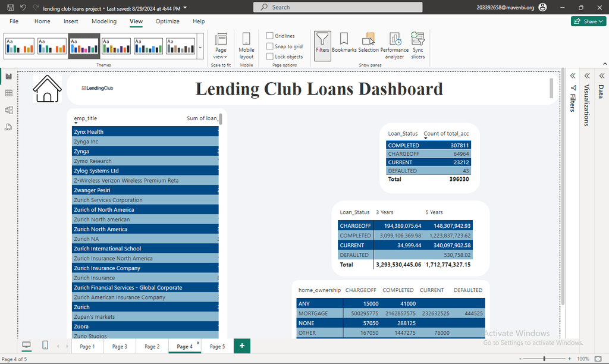Viewport: 609px width, 364px height.
Task: Open the Help ribbon tab
Action: (x=199, y=21)
